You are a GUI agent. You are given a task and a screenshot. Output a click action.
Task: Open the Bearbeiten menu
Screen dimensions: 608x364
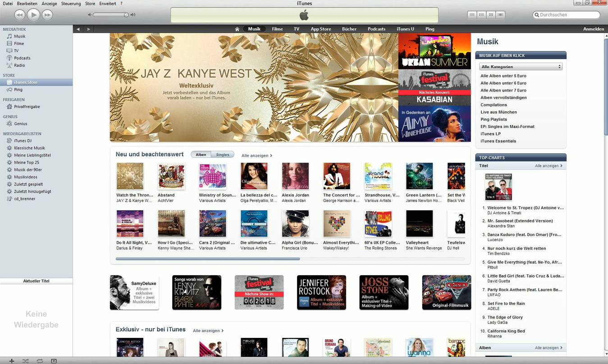point(27,4)
